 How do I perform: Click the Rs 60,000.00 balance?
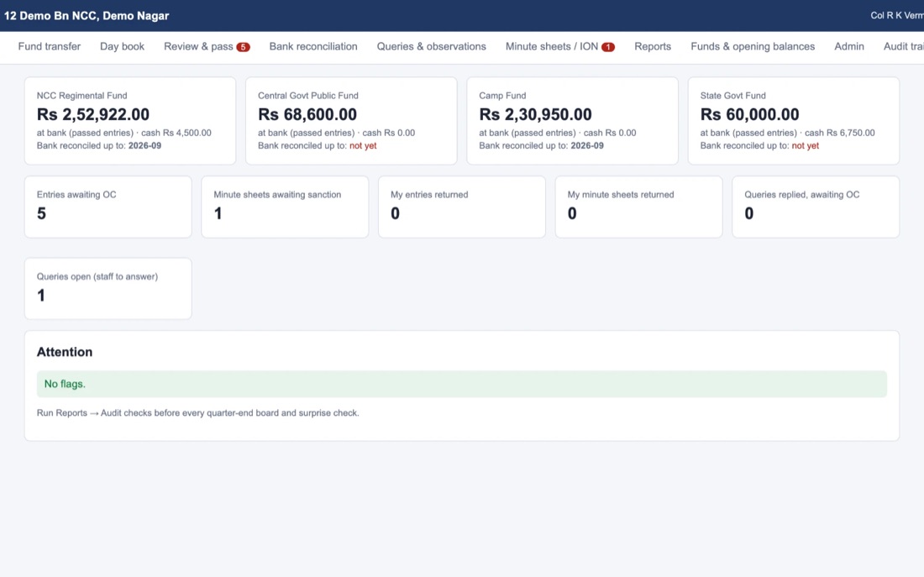(749, 114)
